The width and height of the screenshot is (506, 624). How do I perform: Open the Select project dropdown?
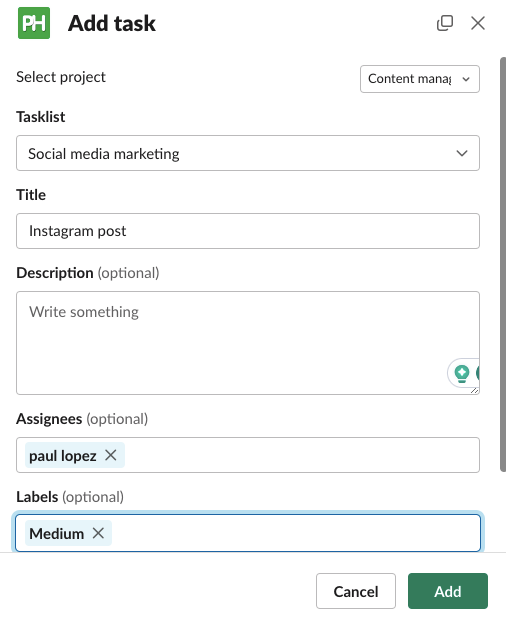(420, 79)
